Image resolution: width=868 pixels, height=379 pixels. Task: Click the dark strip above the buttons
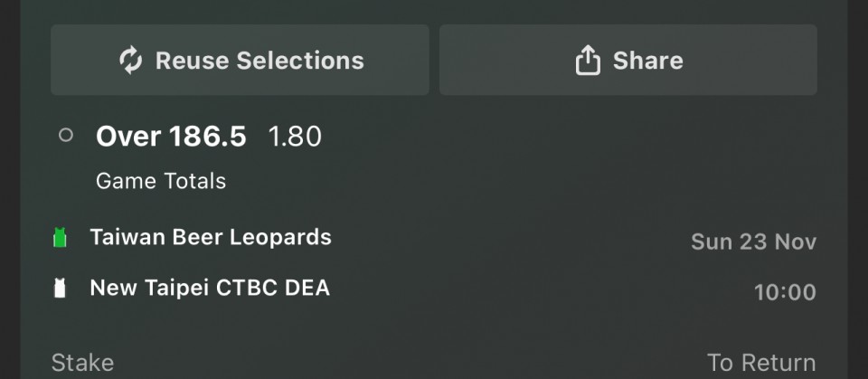tap(434, 9)
